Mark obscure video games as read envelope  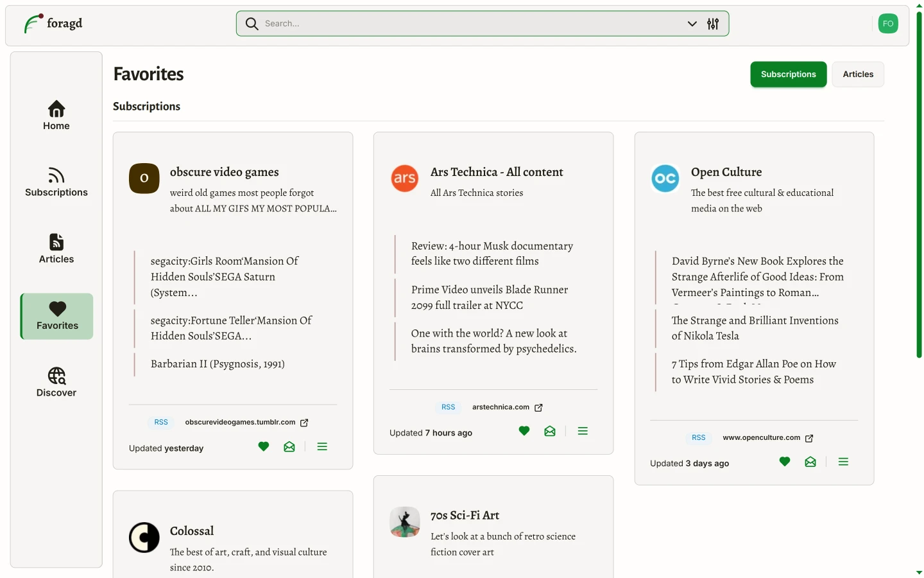tap(289, 447)
